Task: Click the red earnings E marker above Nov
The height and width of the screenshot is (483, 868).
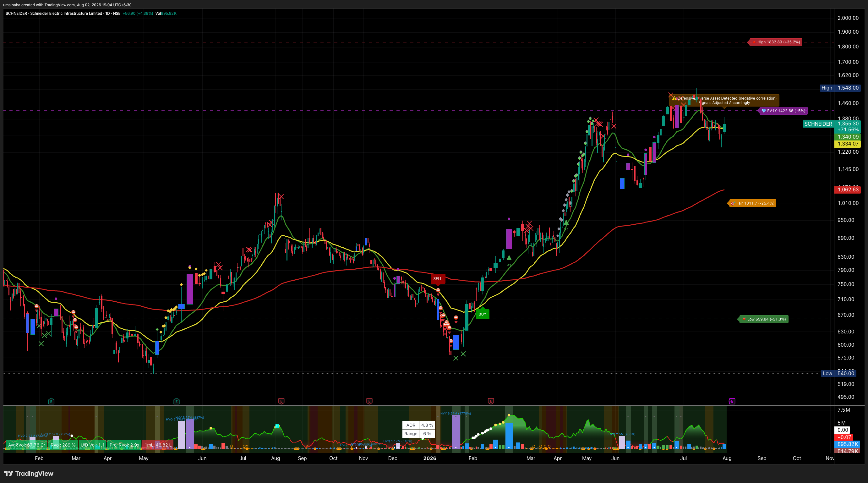Action: (369, 401)
